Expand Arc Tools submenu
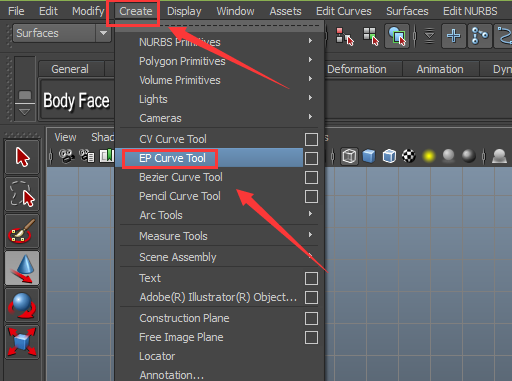Screen dimensions: 512x381 pos(219,215)
